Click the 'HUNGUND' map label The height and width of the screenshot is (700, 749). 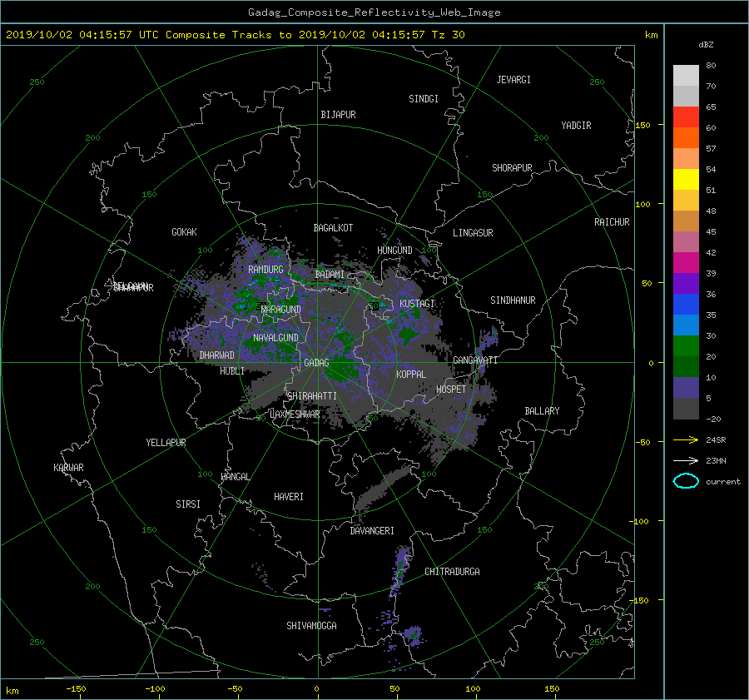pos(394,251)
